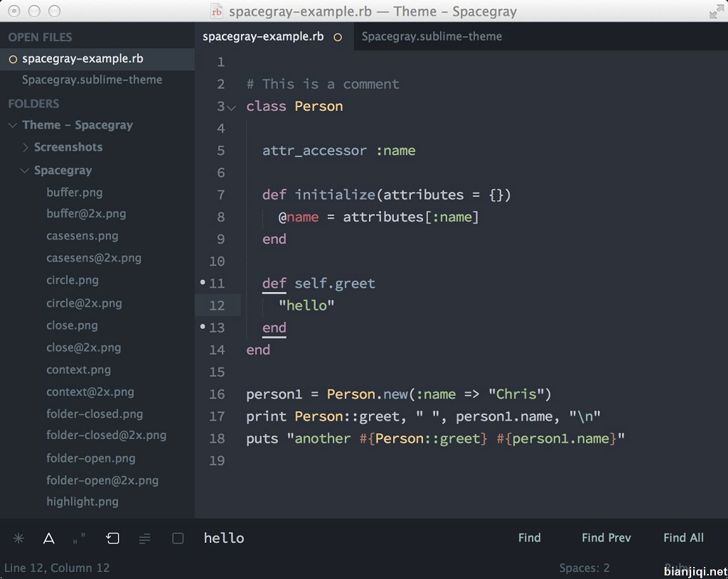Click bookmark dot on line 11
The image size is (728, 579).
203,282
